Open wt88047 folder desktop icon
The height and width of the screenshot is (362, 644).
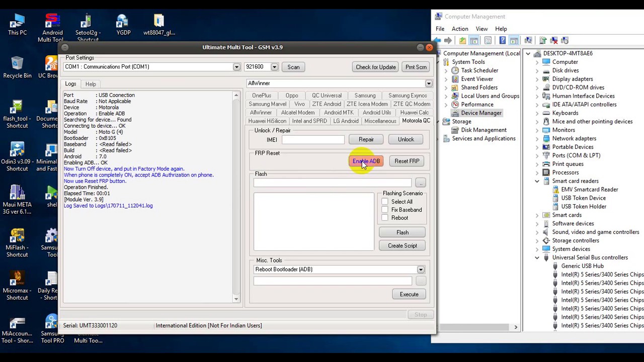click(159, 25)
